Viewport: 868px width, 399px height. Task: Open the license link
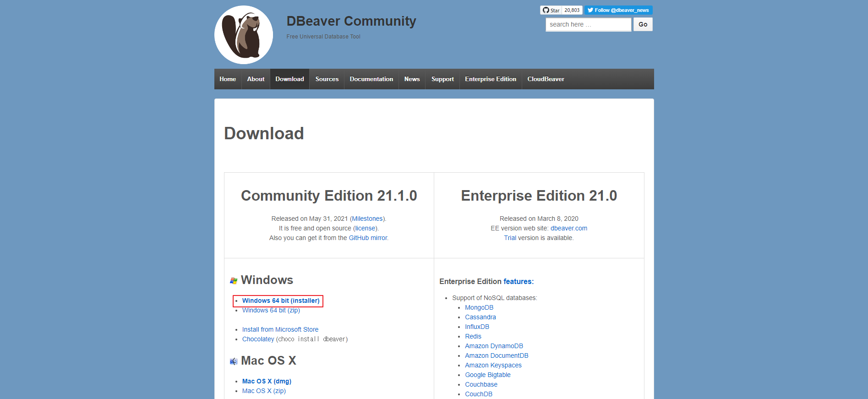(366, 228)
